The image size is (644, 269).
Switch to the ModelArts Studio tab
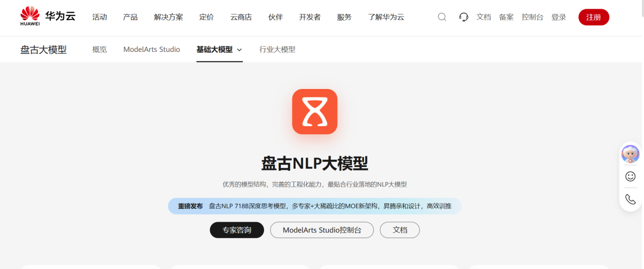152,49
